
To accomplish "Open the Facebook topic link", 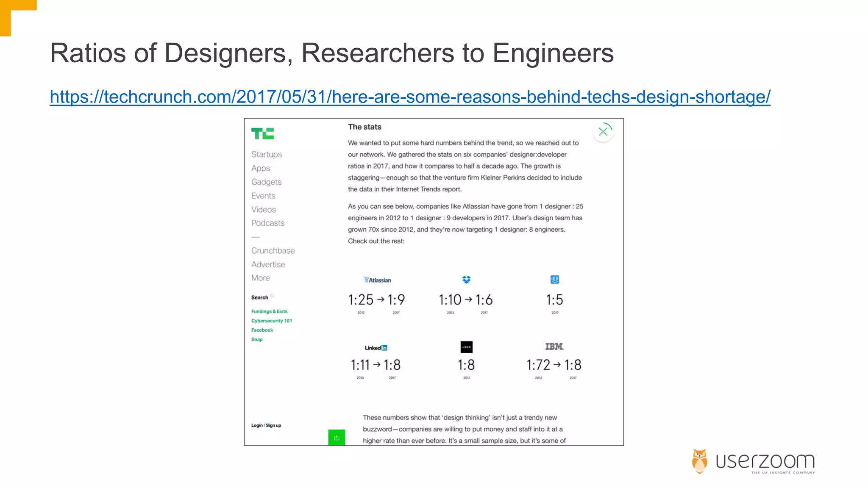I will [262, 330].
